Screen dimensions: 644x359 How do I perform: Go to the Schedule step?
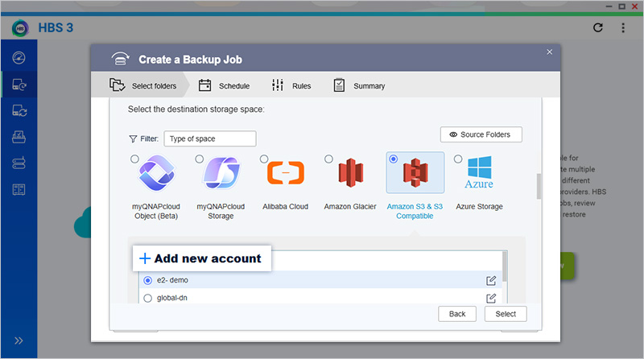tap(225, 85)
